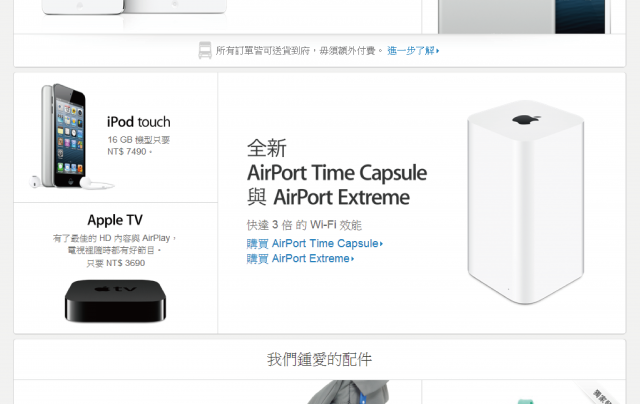
Task: Click the earbuds beside the iPod touch
Action: pyautogui.click(x=96, y=184)
